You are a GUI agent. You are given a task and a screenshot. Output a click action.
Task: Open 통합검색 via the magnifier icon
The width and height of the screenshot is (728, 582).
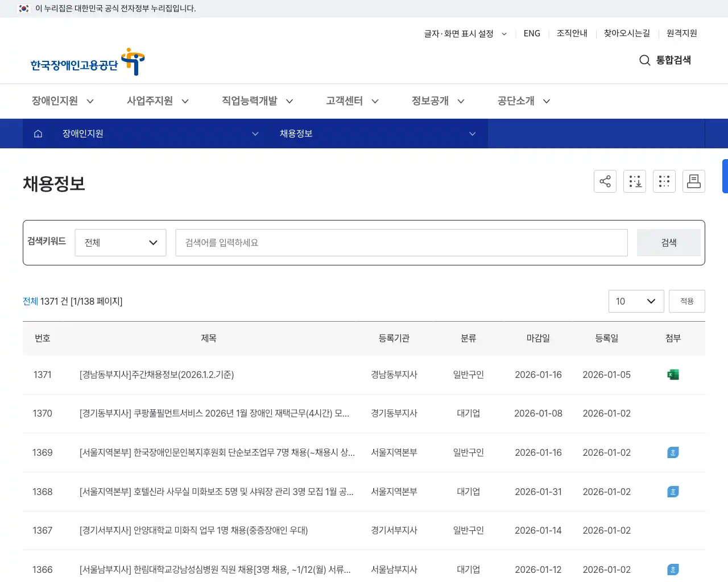click(644, 60)
